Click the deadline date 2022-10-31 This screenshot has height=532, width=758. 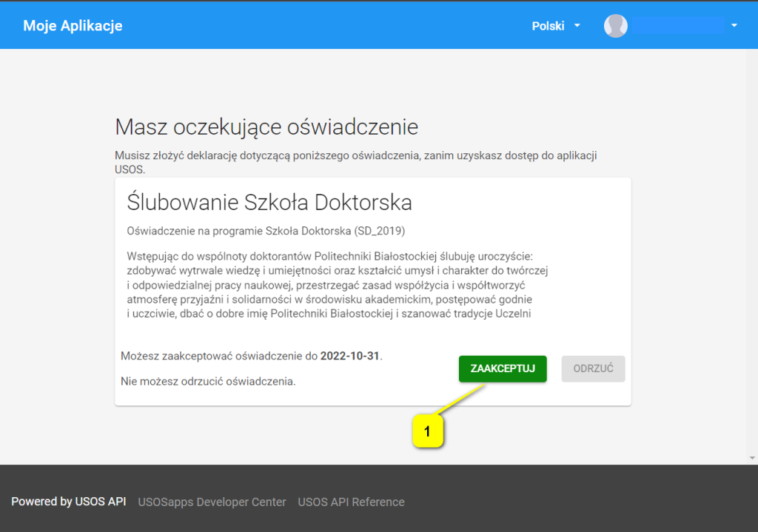(350, 356)
